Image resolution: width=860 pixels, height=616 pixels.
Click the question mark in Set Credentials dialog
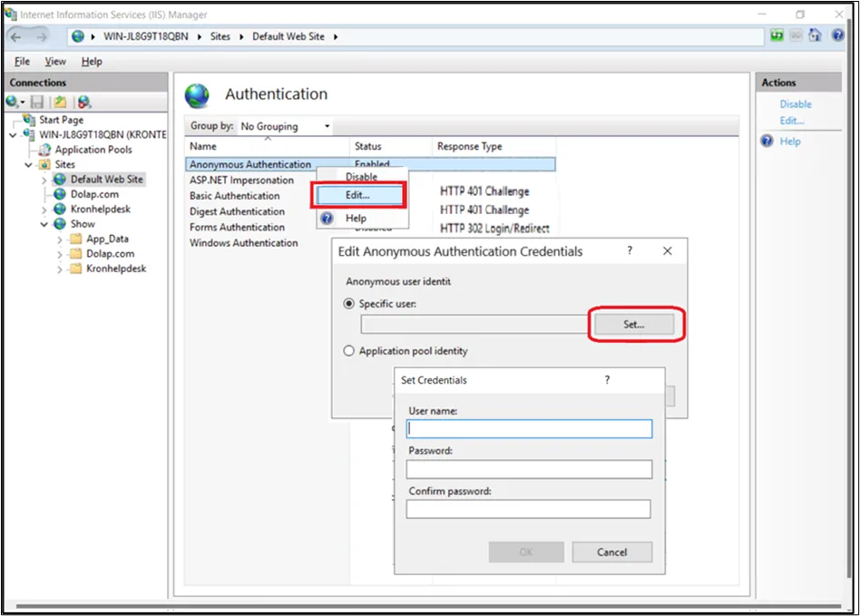pyautogui.click(x=607, y=379)
